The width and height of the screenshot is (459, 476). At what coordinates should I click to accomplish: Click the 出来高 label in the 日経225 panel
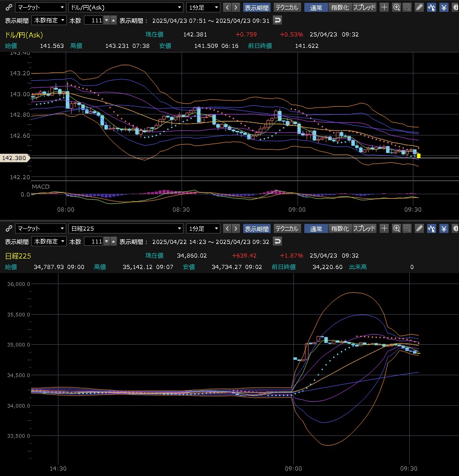[x=358, y=267]
